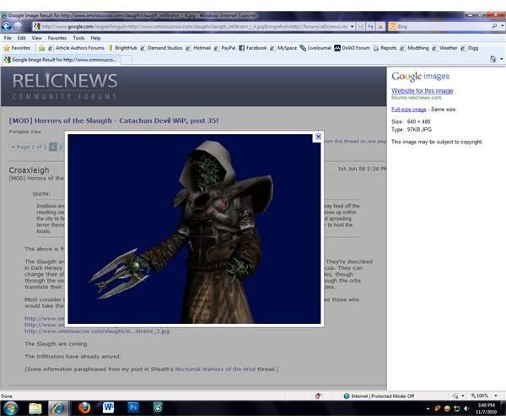This screenshot has height=420, width=506.
Task: Open Favorites center via the star button
Action: [x=17, y=48]
